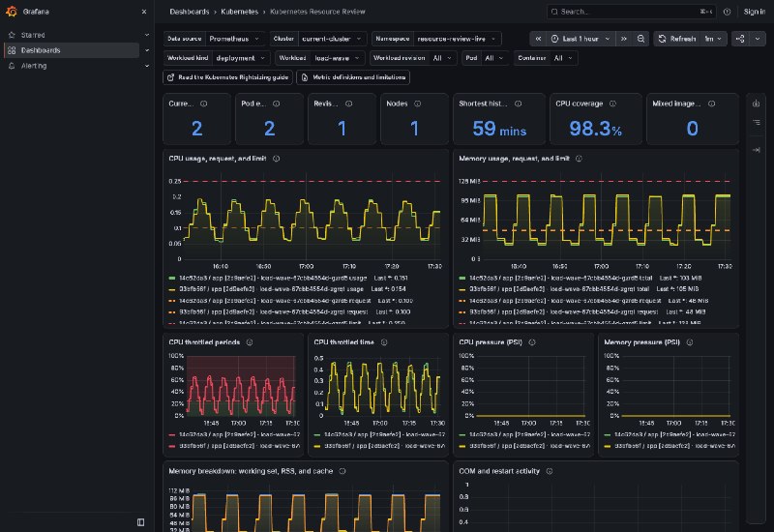The width and height of the screenshot is (774, 532).
Task: Show info for Shortest hist... panel
Action: [x=518, y=103]
